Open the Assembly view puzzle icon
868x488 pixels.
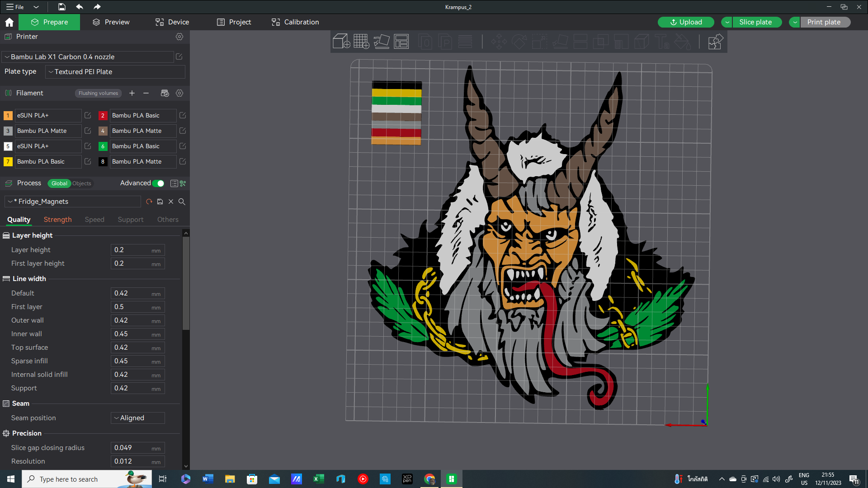(x=715, y=42)
